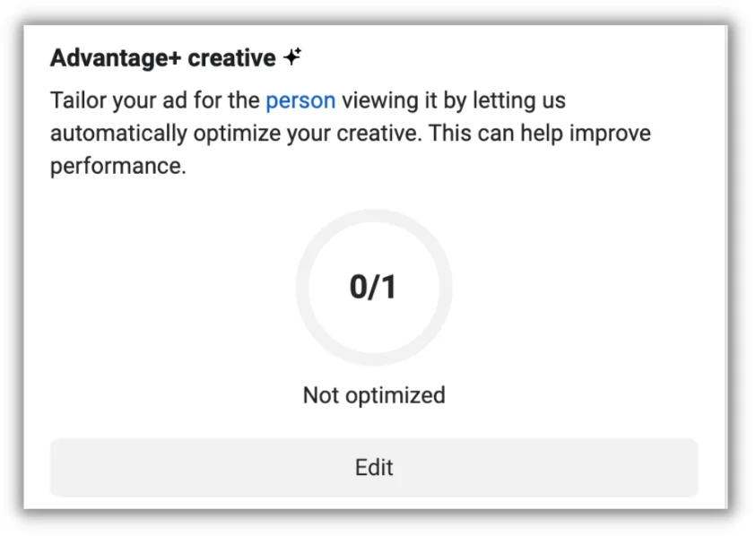Open the blue "person" link
This screenshot has width=756, height=536.
300,101
